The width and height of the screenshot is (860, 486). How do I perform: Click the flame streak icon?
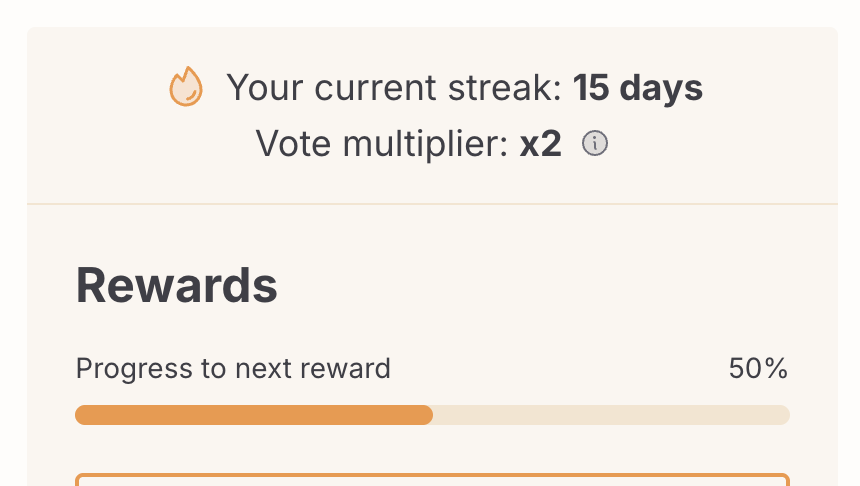point(186,88)
